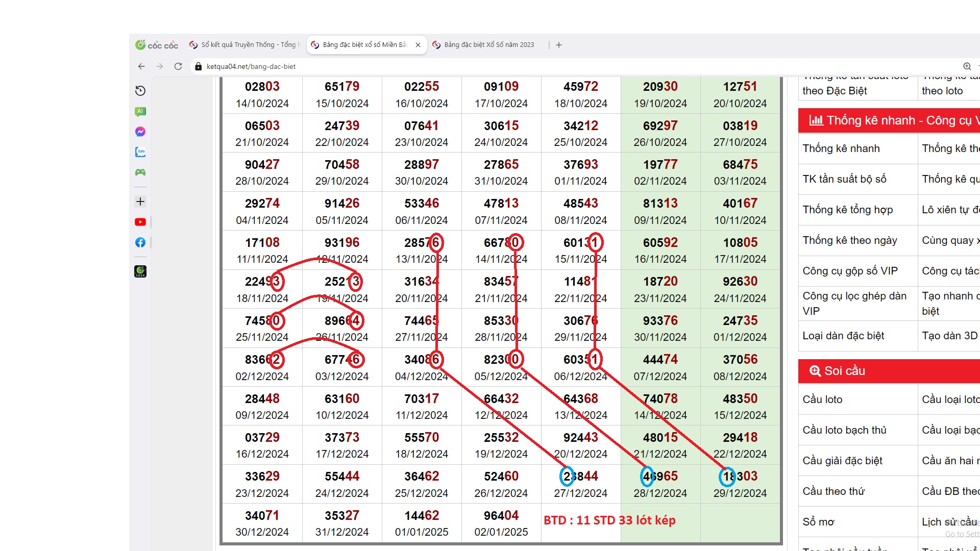Open AI chat sidebar icon
980x551 pixels.
pos(140,111)
